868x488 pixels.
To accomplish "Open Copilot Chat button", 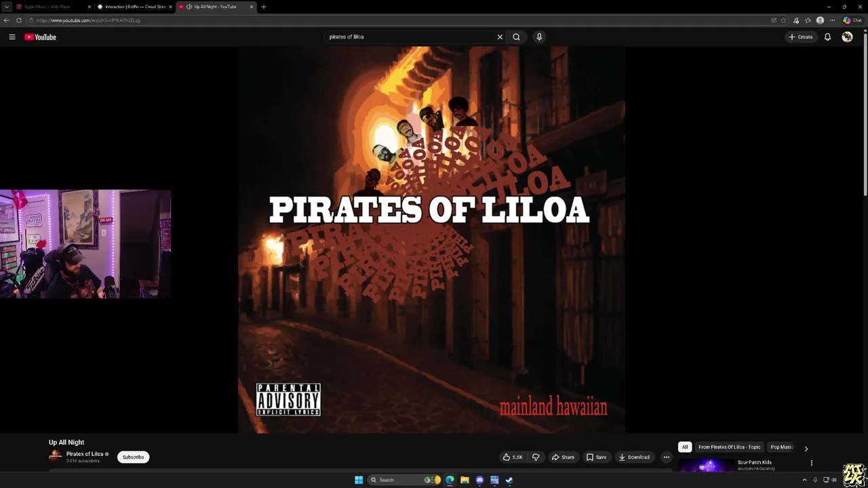I will [x=852, y=20].
